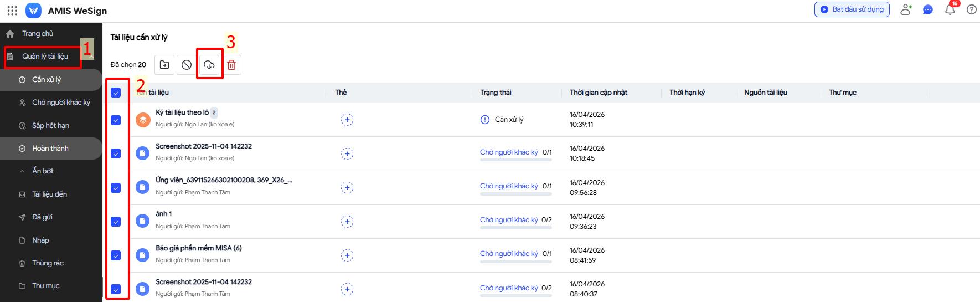Viewport: 980px width, 302px height.
Task: Add a tag to ảnh 1 document
Action: click(x=347, y=222)
